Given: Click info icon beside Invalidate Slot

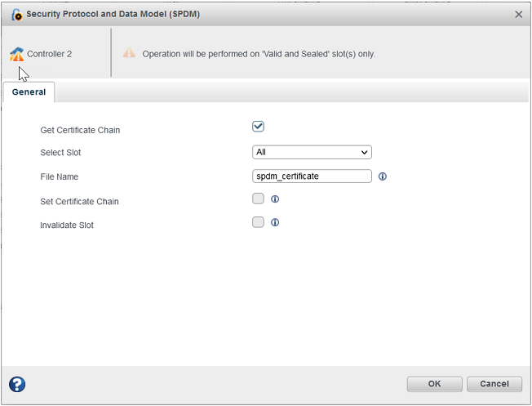Looking at the screenshot, I should coord(275,222).
